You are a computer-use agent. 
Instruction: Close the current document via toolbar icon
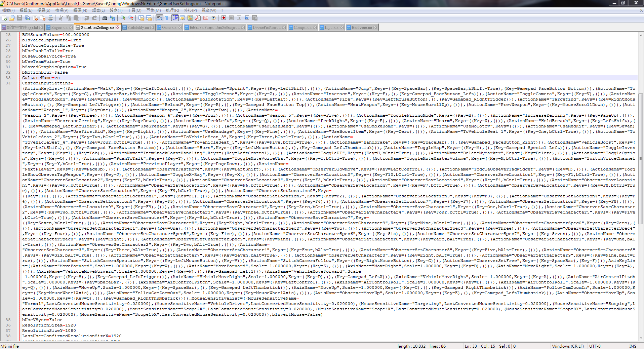tap(35, 18)
